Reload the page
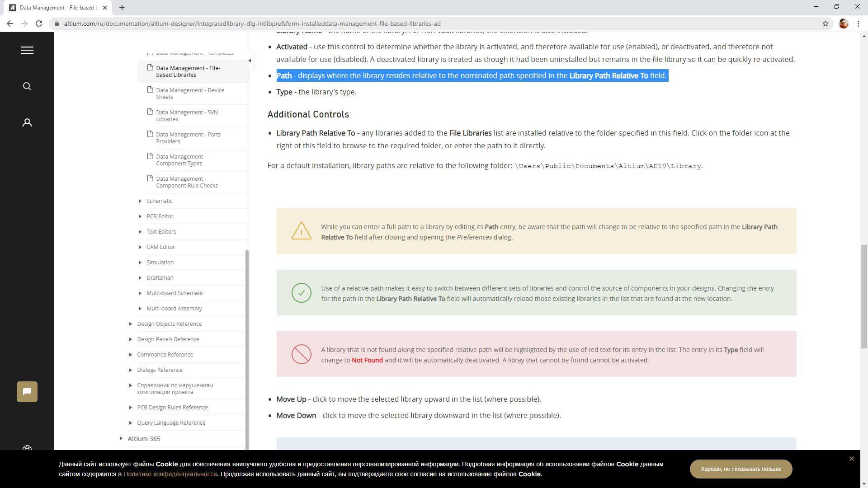Screen dimensions: 868x488 [39, 23]
